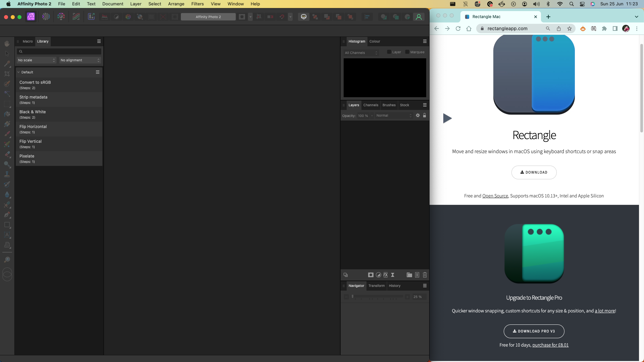This screenshot has height=362, width=644.
Task: Click the Navigator zoom out minus button
Action: (x=346, y=297)
